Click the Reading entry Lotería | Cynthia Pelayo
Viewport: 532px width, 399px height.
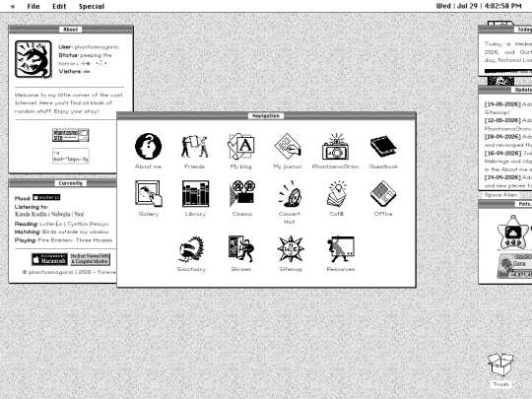61,224
